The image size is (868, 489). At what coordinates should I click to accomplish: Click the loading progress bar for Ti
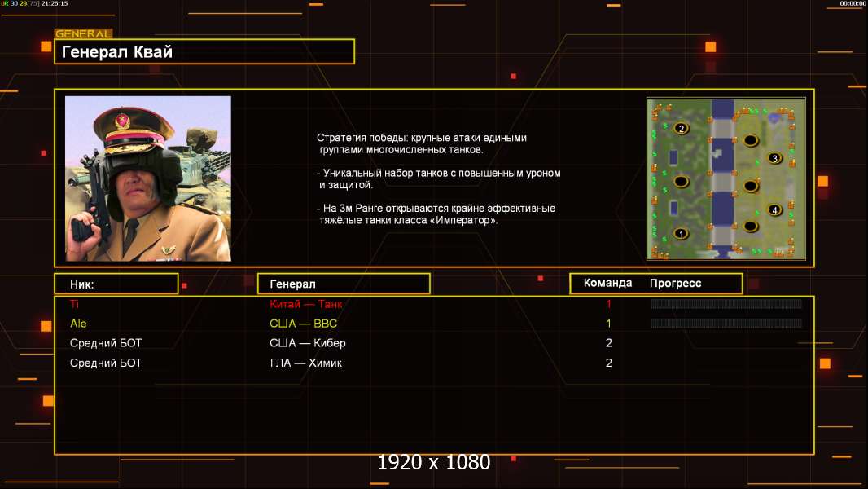point(726,304)
